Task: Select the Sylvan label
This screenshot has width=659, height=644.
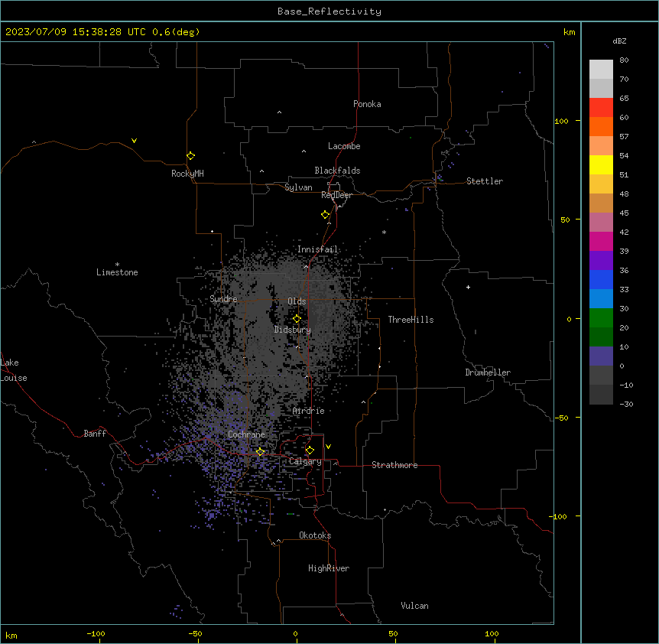Action: [x=298, y=187]
